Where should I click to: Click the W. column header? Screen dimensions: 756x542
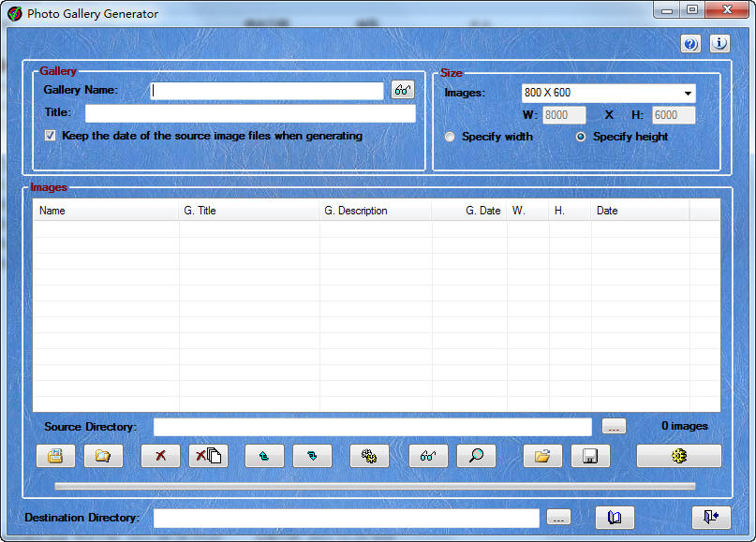pyautogui.click(x=527, y=211)
